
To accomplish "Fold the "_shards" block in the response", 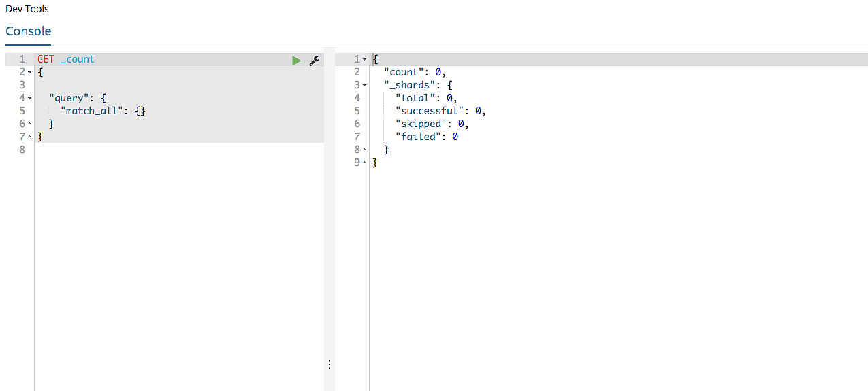I will point(365,85).
